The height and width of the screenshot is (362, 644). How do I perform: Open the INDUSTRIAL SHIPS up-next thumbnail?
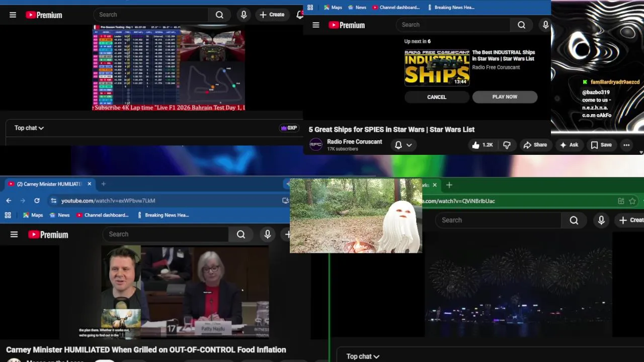(437, 68)
